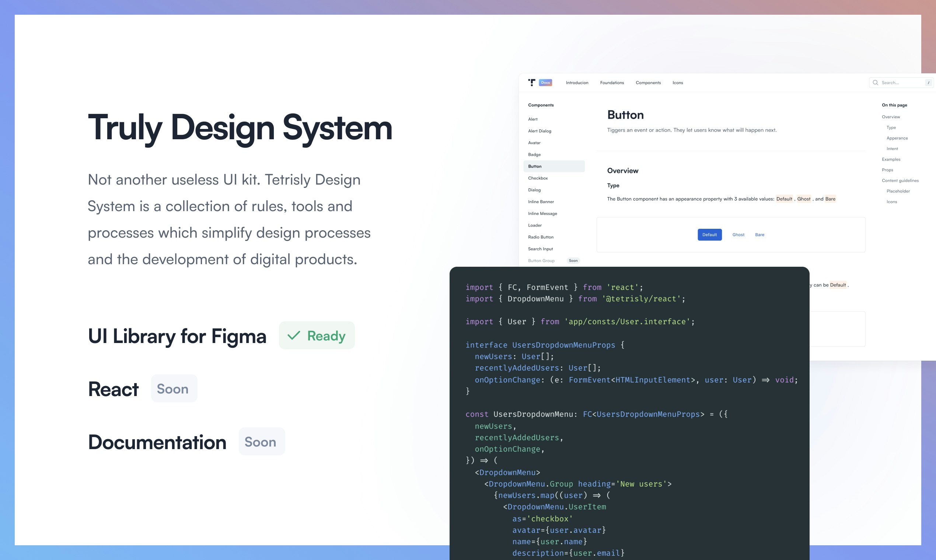Open Alert Dialog in sidebar list
Viewport: 936px width, 560px height.
pos(539,131)
